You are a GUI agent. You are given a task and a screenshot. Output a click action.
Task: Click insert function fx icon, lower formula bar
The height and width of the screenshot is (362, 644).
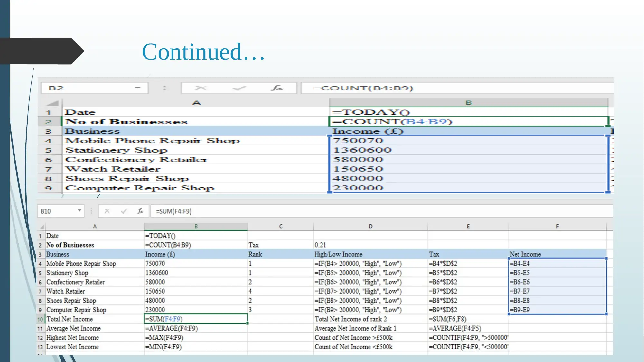click(x=140, y=211)
